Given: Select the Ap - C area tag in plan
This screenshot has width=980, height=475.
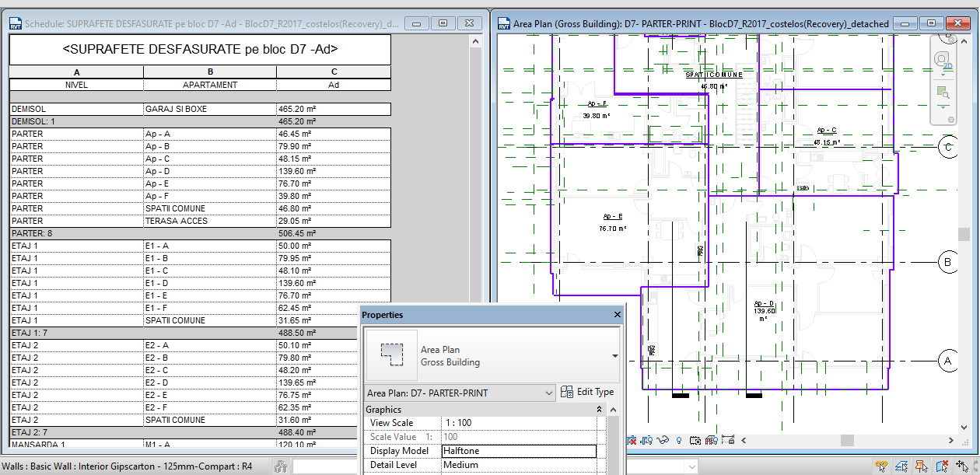Looking at the screenshot, I should click(826, 136).
